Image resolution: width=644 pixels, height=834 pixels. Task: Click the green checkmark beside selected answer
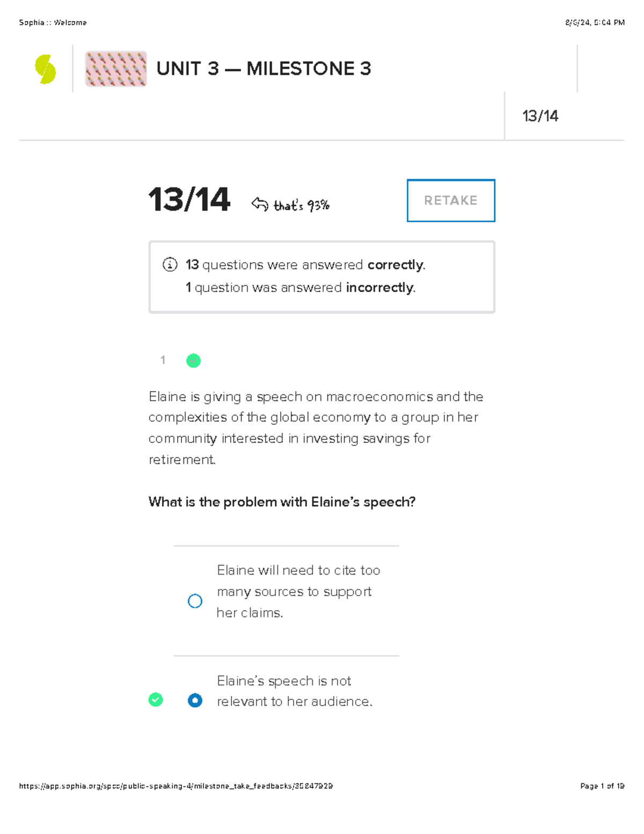[x=156, y=700]
